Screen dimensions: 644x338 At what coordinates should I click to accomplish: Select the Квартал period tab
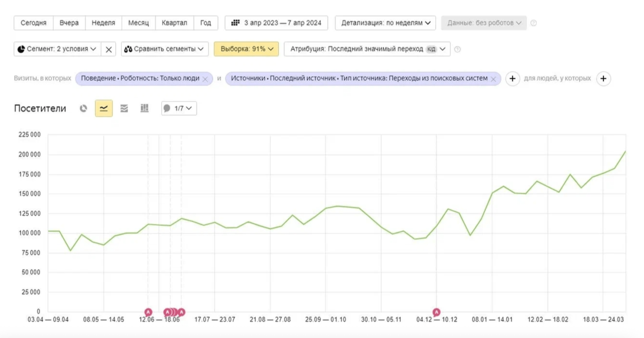[x=174, y=23]
